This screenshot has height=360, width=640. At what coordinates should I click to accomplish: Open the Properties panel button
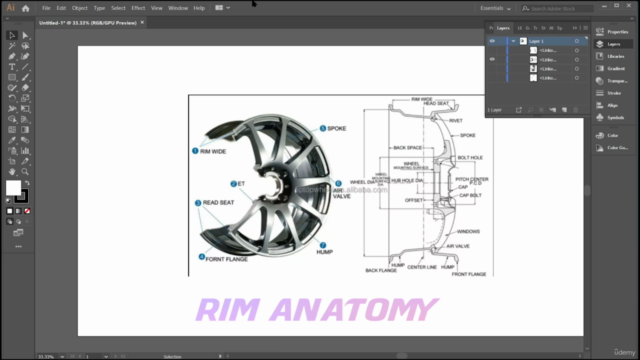[x=612, y=32]
